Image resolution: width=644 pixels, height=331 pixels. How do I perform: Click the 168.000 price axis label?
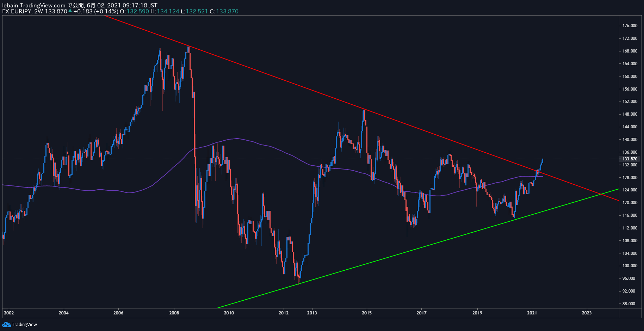[630, 51]
